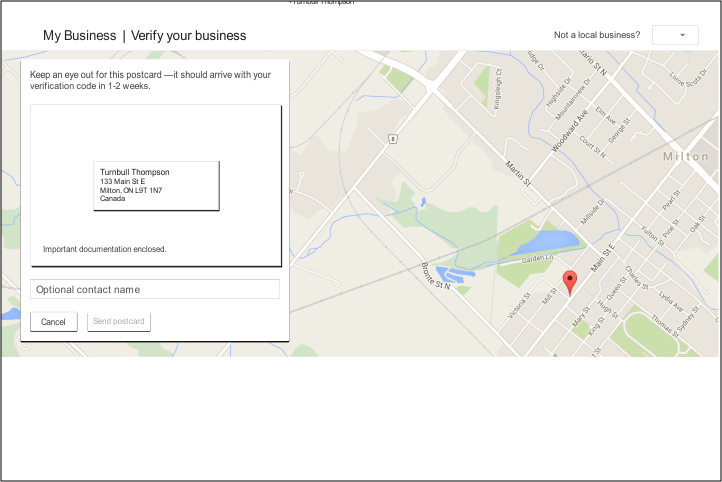Click the Fulton St label on map
Screen dimensions: 722x482
coord(652,236)
